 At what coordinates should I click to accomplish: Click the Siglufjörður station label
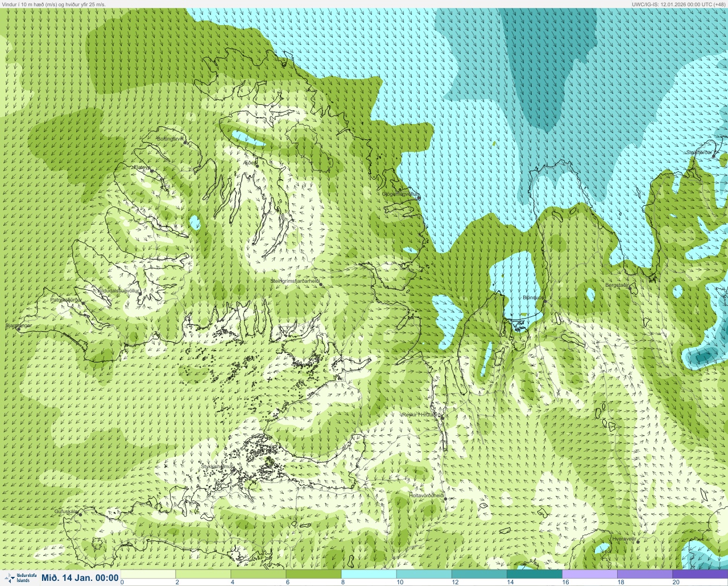(x=699, y=152)
